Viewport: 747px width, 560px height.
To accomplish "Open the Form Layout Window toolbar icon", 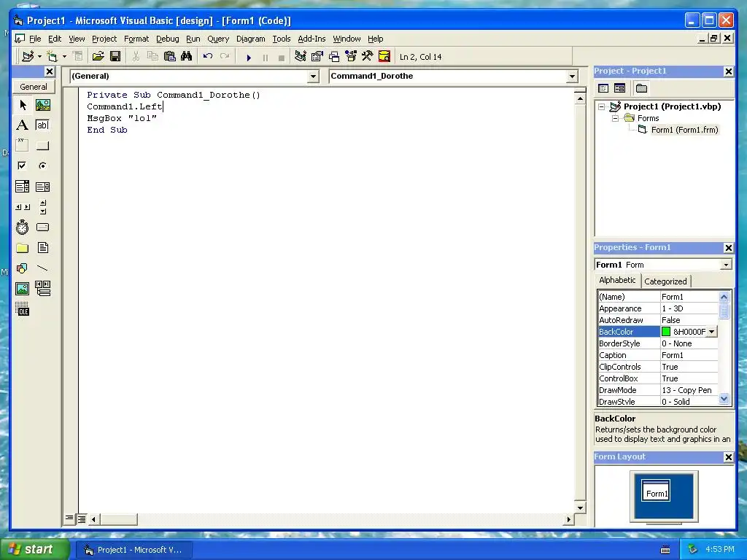I will coord(334,56).
